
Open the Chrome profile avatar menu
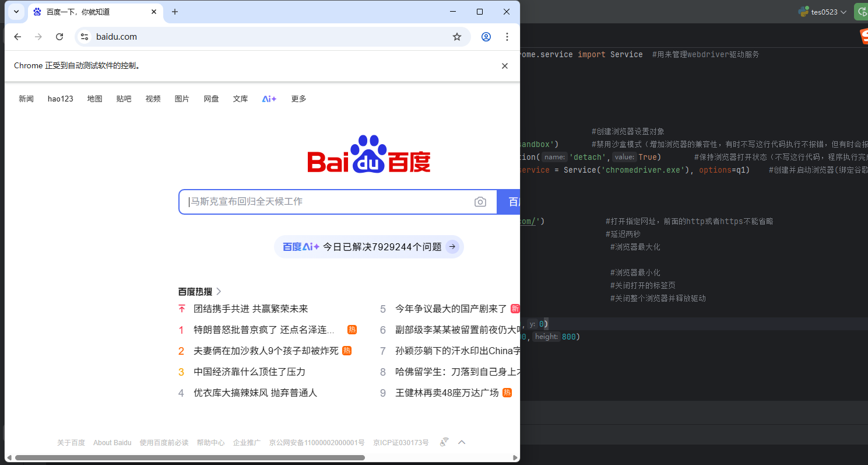486,37
